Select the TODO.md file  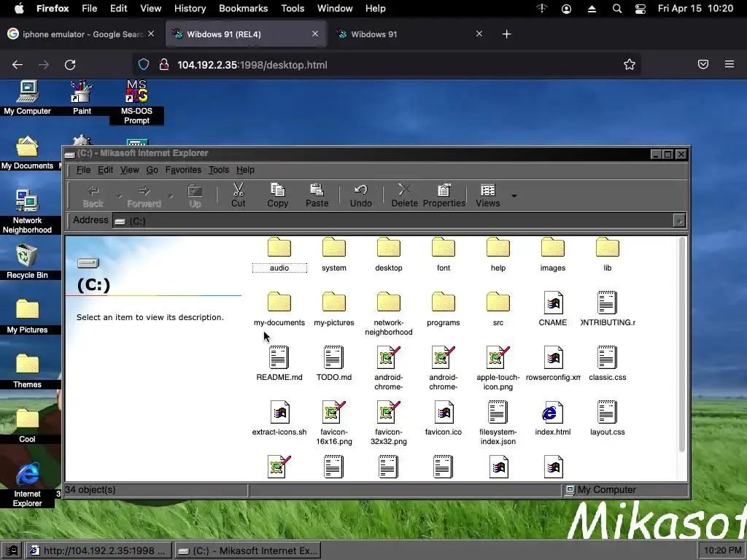[x=333, y=365]
